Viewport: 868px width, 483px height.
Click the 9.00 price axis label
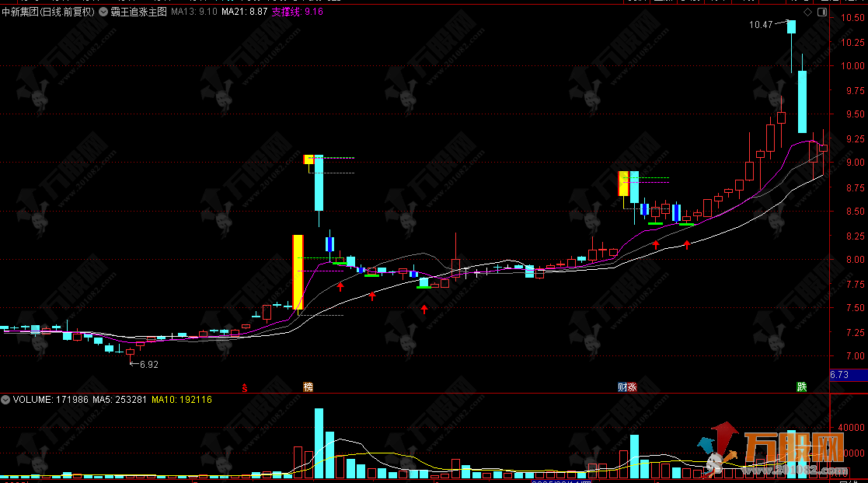click(856, 163)
